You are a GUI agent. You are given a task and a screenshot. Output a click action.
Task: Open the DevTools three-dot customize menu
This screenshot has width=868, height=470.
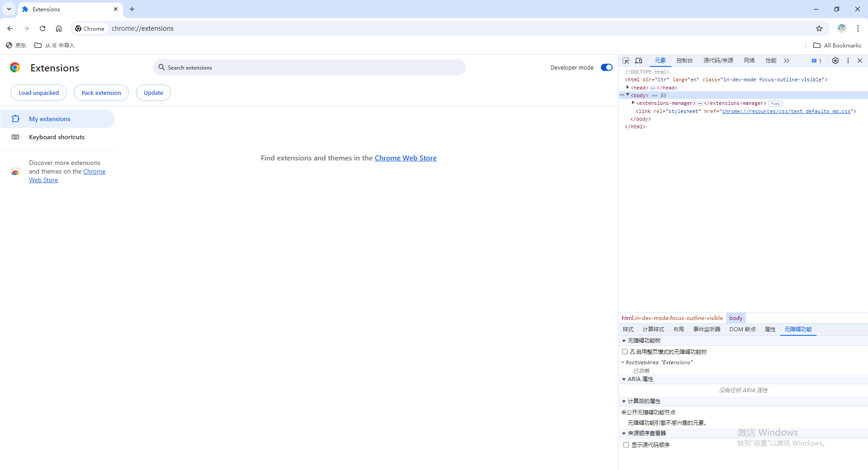pyautogui.click(x=848, y=61)
